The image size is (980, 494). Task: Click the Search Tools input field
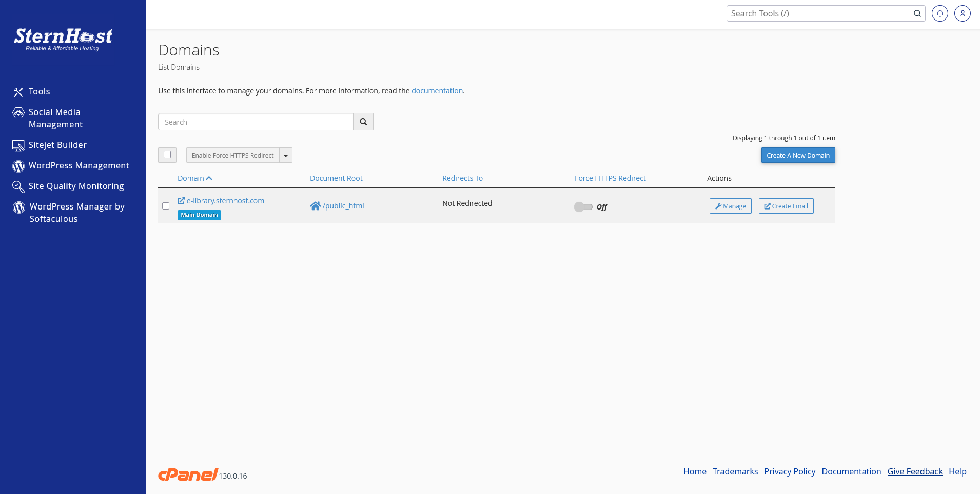tap(819, 14)
